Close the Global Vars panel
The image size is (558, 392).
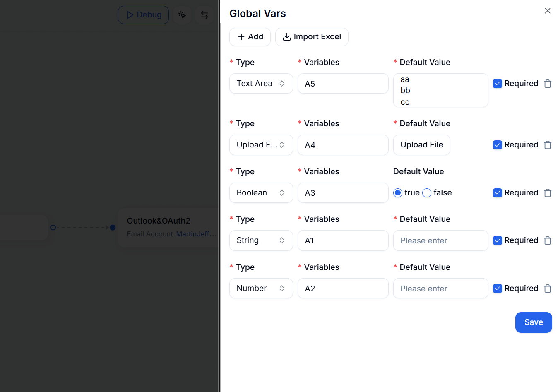click(547, 11)
